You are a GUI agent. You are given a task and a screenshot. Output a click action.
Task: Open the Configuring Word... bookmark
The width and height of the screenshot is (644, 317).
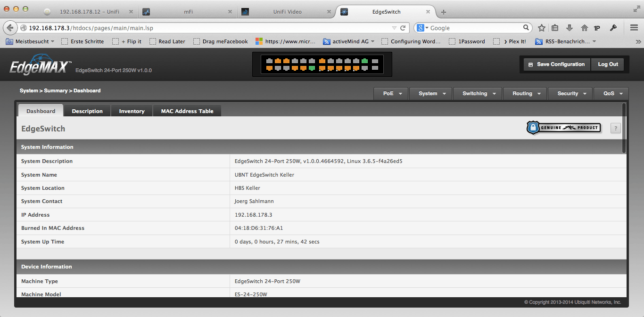(411, 41)
